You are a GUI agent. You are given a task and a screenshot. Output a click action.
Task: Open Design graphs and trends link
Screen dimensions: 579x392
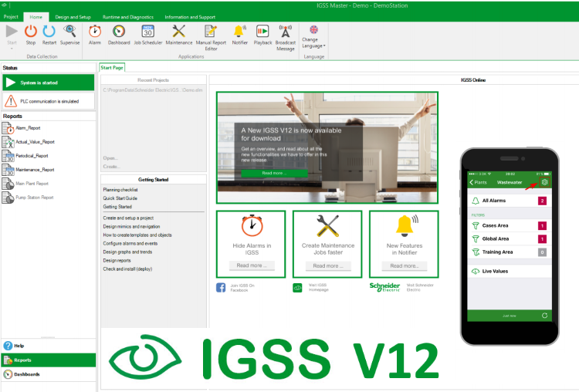click(127, 252)
